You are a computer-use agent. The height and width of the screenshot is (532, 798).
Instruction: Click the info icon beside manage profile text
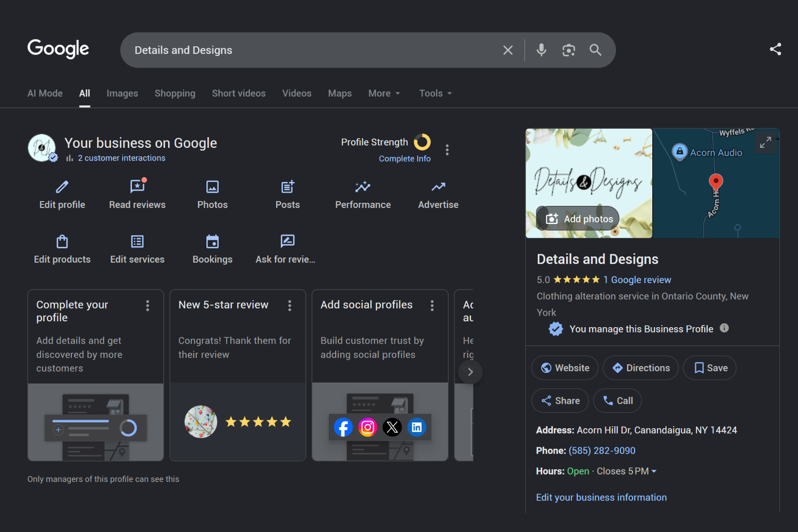(724, 328)
